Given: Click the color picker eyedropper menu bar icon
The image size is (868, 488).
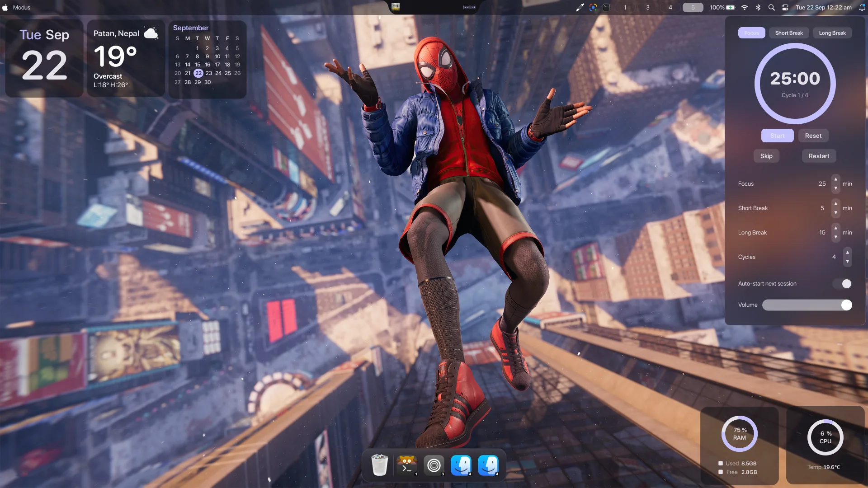Looking at the screenshot, I should pyautogui.click(x=580, y=7).
